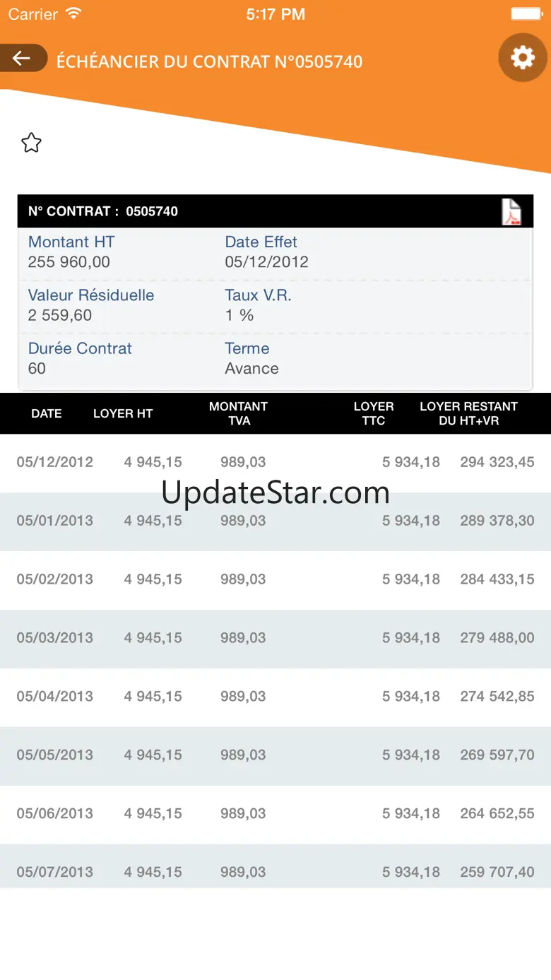The image size is (551, 980).
Task: Tap the back arrow button
Action: point(23,58)
